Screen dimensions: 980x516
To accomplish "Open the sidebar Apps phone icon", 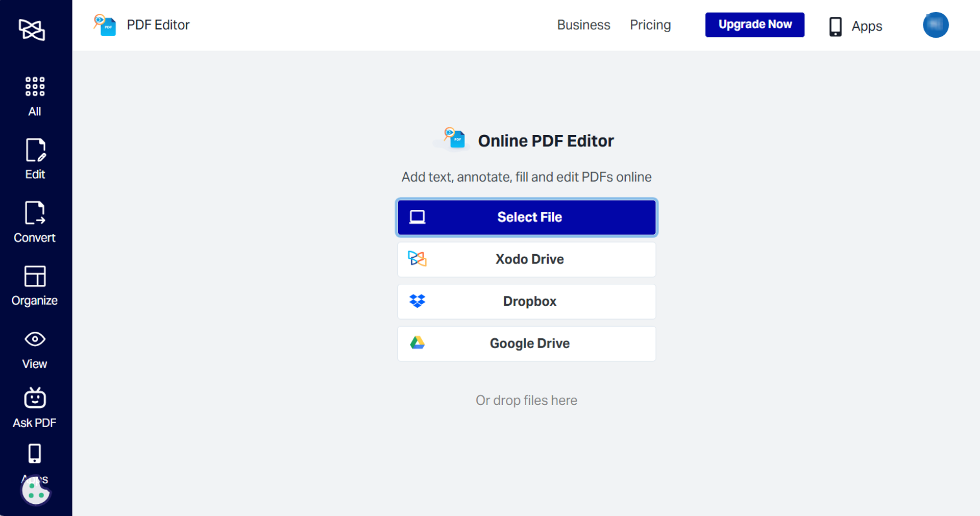I will click(35, 453).
